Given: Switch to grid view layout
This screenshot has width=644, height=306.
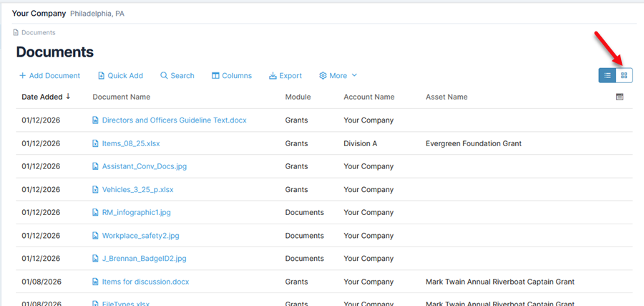Looking at the screenshot, I should tap(624, 75).
